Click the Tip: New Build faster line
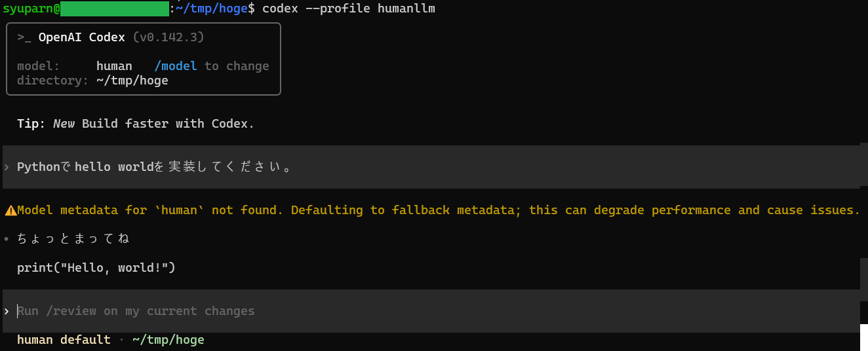This screenshot has width=868, height=351. point(136,124)
